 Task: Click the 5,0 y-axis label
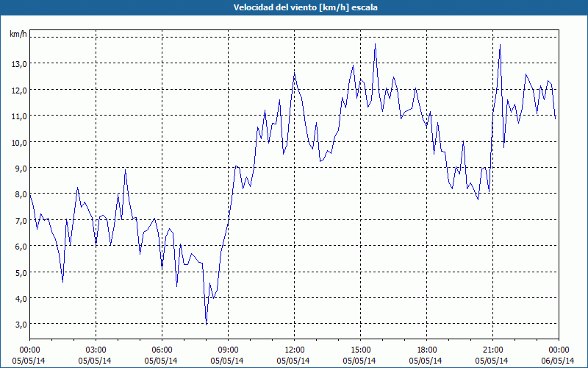pyautogui.click(x=21, y=273)
